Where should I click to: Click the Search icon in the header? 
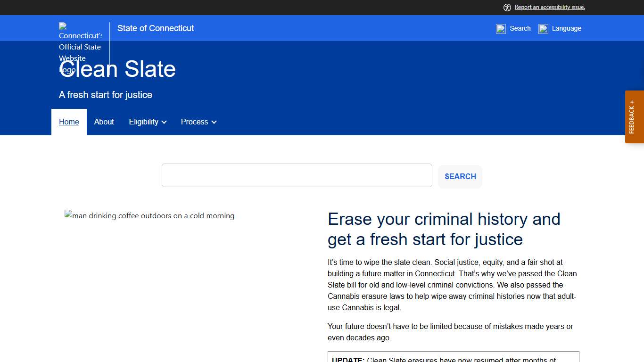tap(501, 29)
